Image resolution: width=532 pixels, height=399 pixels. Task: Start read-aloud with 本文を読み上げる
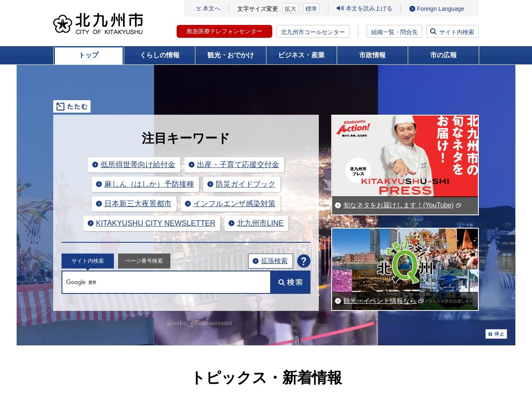(364, 8)
